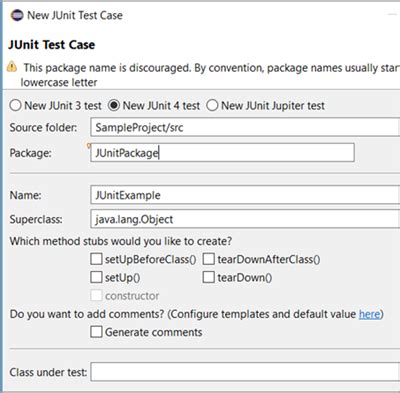400x393 pixels.
Task: Click the 'Class under test:' label
Action: click(48, 372)
